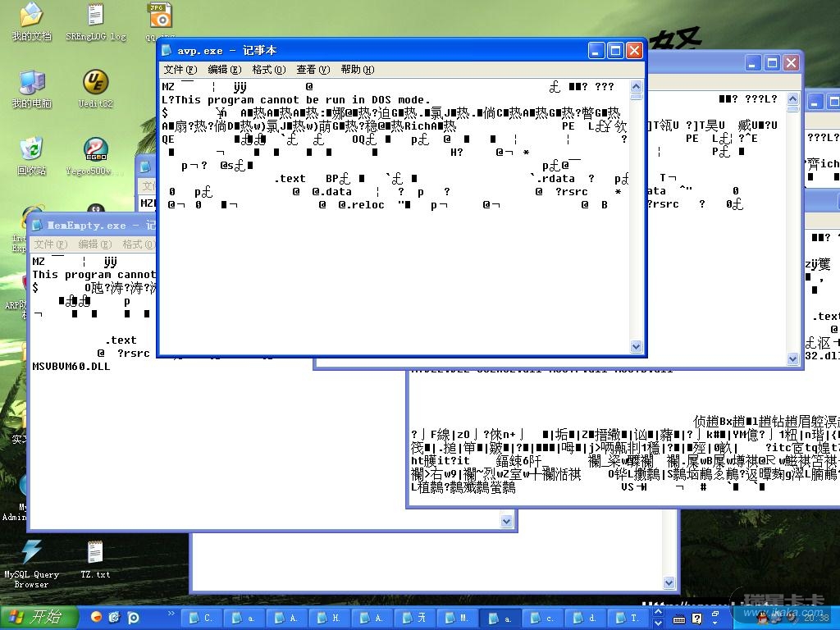Click the MemEmpty.exe window title bar
Image resolution: width=840 pixels, height=630 pixels.
coord(93,226)
